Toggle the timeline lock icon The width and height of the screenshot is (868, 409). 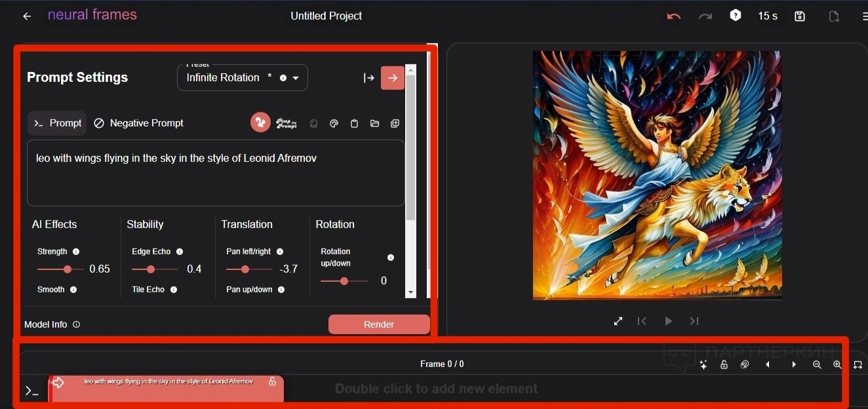[x=724, y=365]
